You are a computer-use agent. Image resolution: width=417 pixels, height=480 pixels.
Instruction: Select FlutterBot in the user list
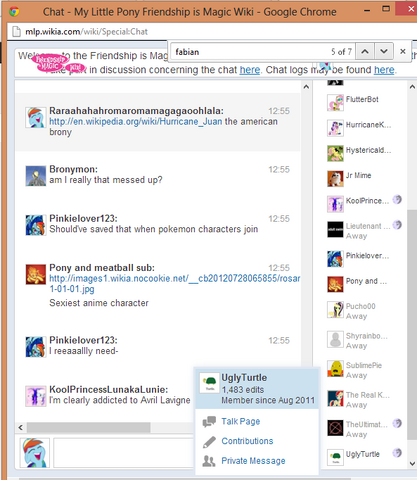(363, 102)
